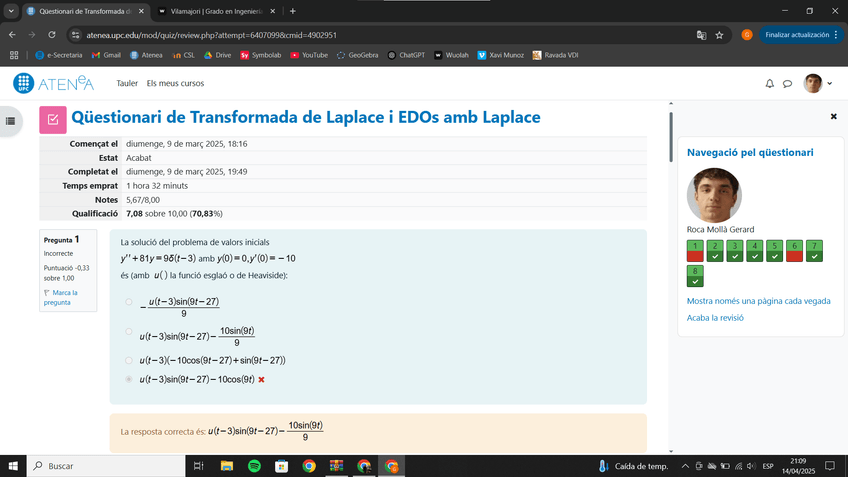
Task: Open the user profile avatar menu
Action: click(818, 83)
